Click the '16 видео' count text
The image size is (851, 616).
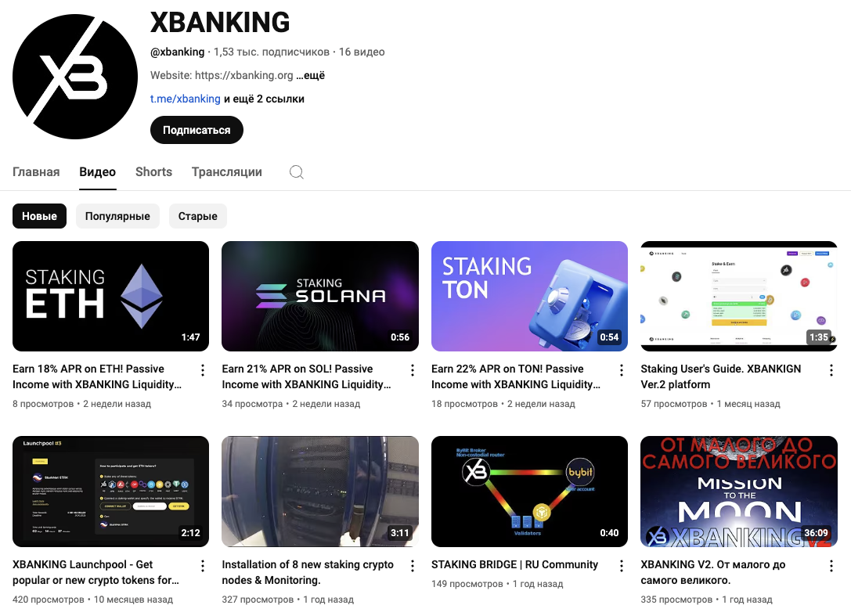point(362,52)
